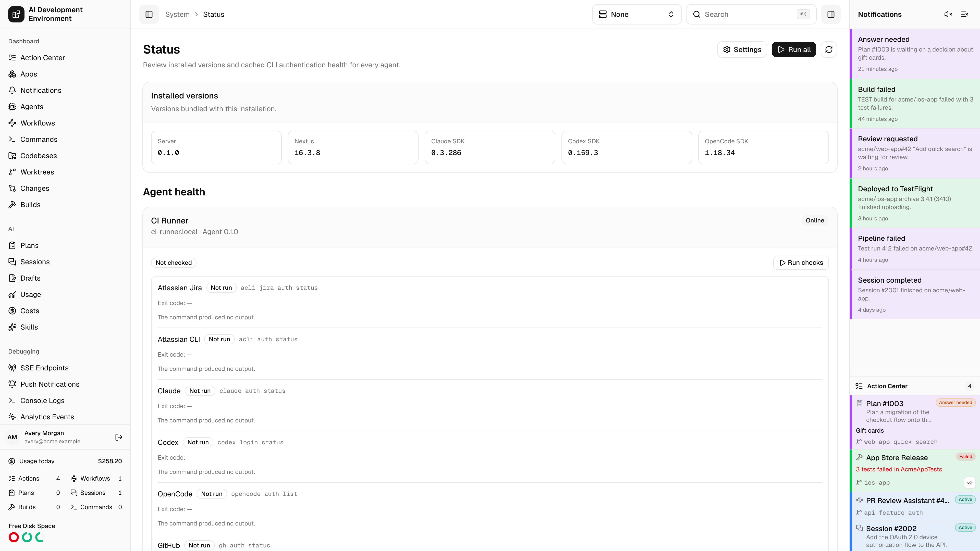Open the Workflows sidebar item

coord(65,123)
